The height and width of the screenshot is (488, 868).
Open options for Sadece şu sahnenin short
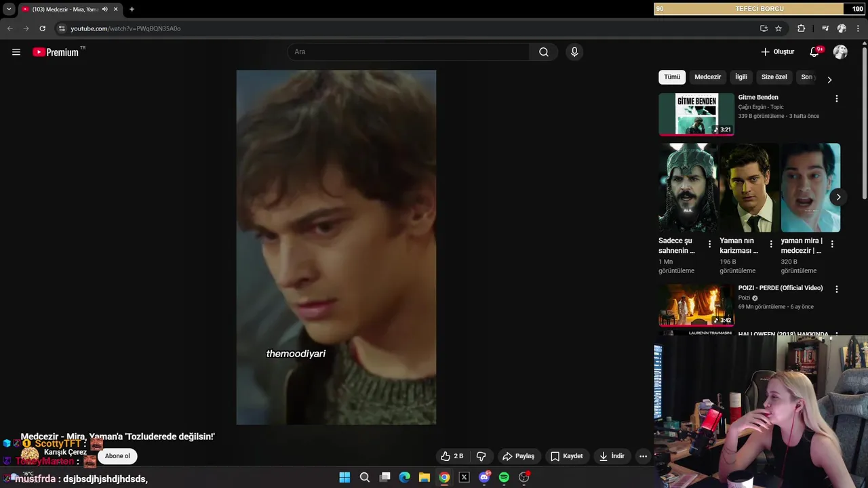(710, 244)
